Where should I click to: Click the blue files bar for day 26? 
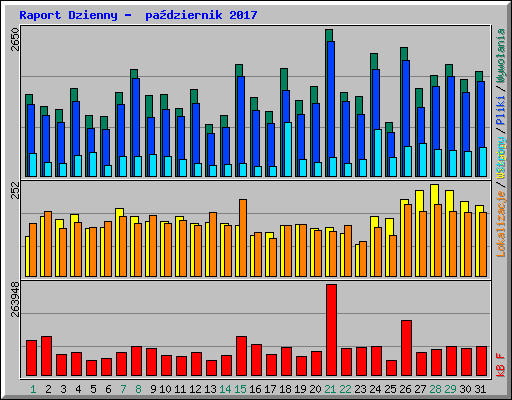pyautogui.click(x=406, y=103)
